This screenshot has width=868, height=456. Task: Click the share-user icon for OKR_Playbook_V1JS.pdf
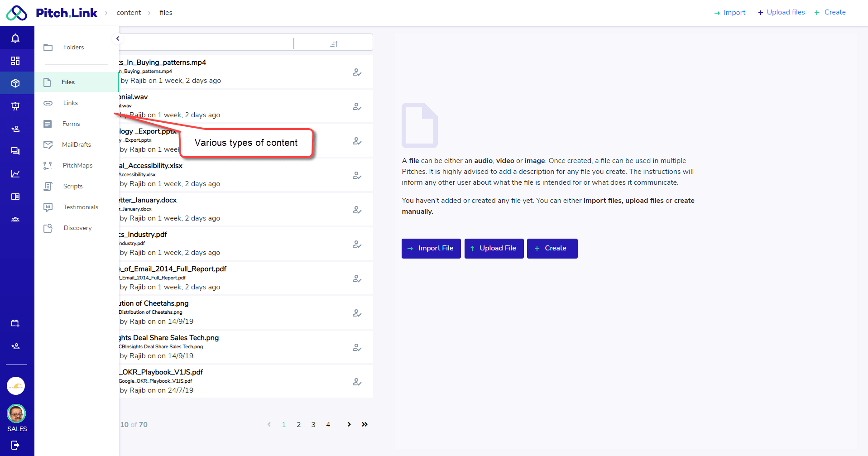(x=357, y=382)
